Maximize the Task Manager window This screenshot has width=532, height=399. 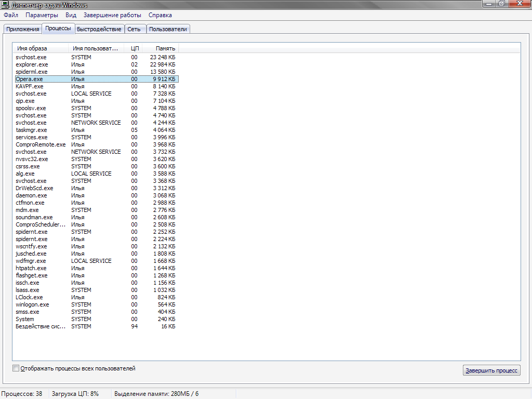(502, 4)
